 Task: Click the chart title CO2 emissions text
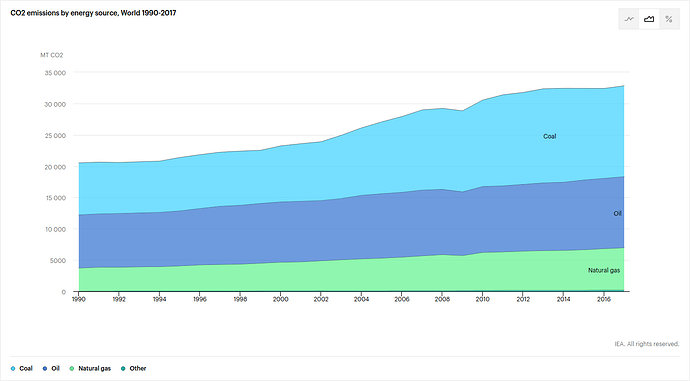coord(93,13)
